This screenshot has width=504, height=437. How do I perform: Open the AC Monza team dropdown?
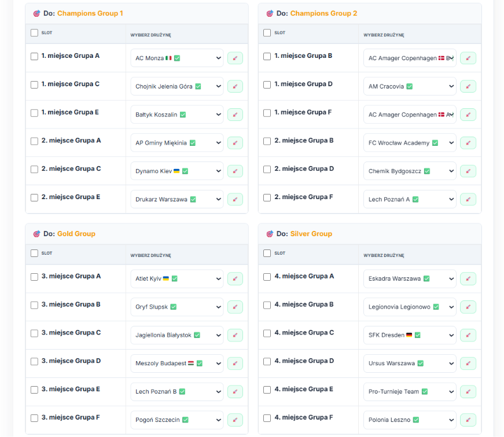[177, 58]
